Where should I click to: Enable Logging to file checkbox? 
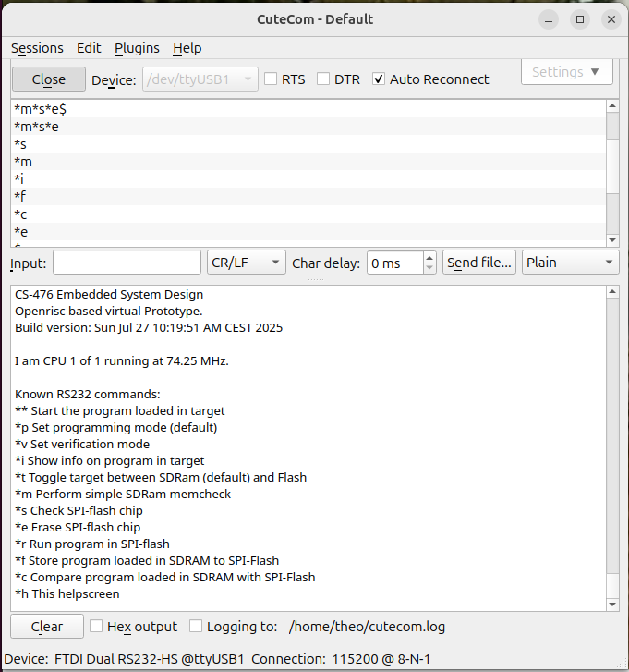196,627
